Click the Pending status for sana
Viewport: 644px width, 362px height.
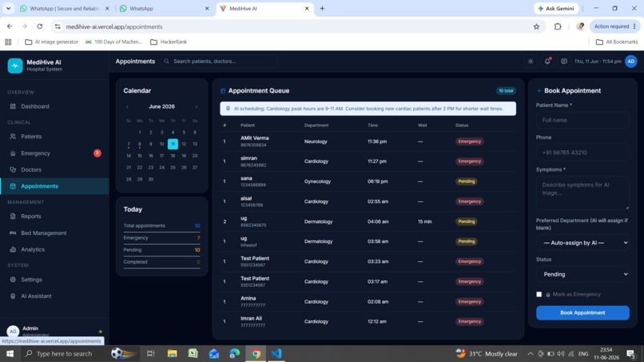466,181
